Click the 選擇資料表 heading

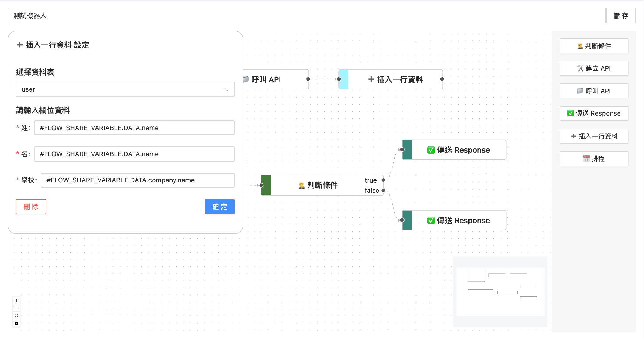(35, 72)
